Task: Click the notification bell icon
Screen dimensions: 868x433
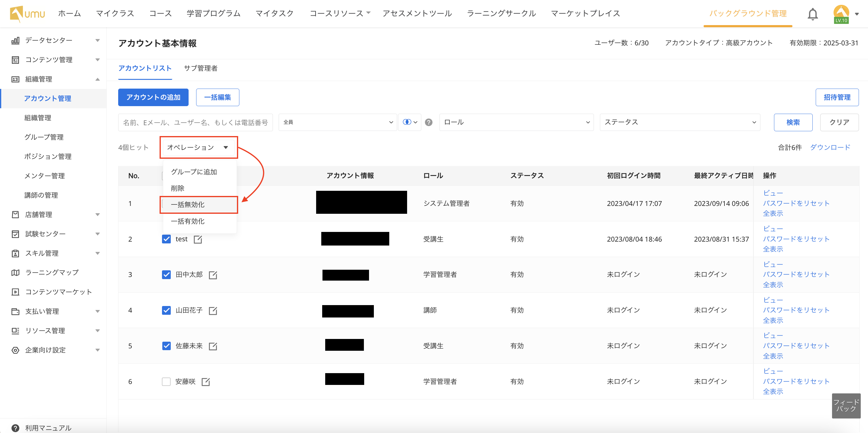Action: tap(812, 14)
